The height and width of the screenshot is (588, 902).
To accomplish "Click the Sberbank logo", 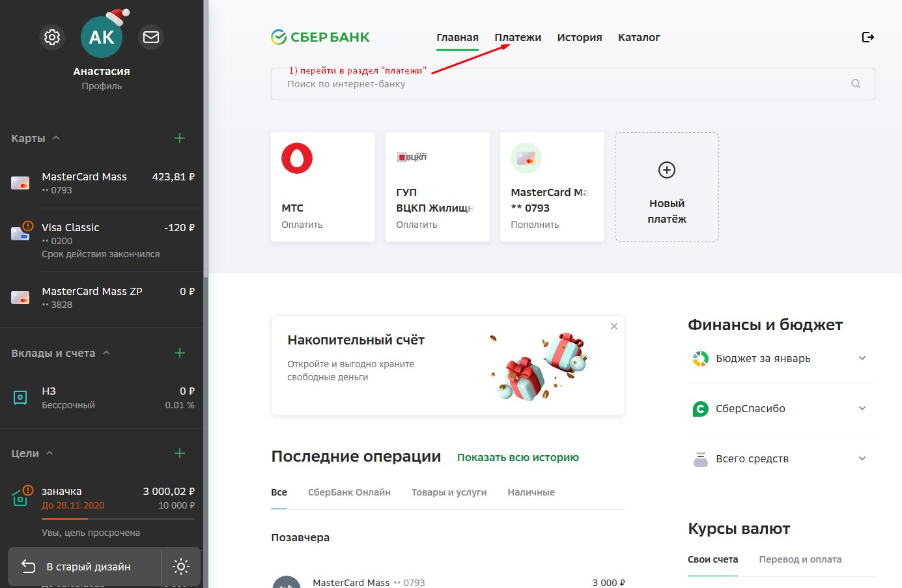I will click(320, 37).
